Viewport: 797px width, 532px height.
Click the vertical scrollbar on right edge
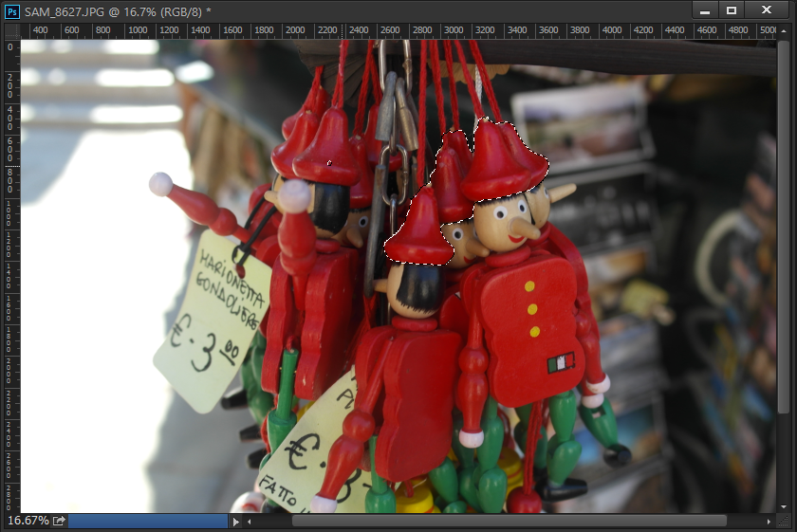783,237
